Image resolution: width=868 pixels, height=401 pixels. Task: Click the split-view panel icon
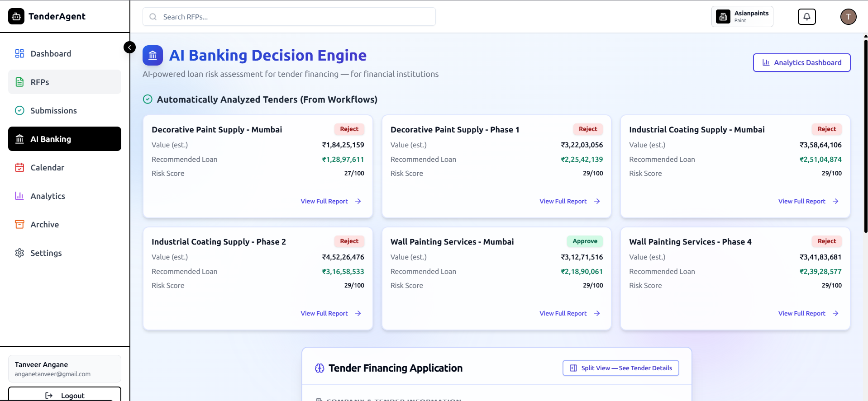(x=573, y=368)
